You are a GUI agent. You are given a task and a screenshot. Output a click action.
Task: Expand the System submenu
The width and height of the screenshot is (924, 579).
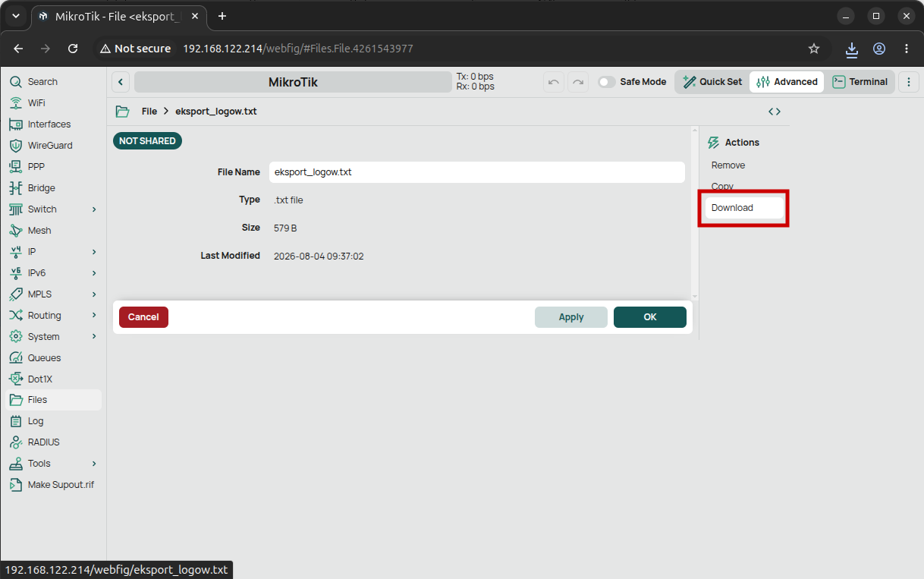pyautogui.click(x=94, y=337)
